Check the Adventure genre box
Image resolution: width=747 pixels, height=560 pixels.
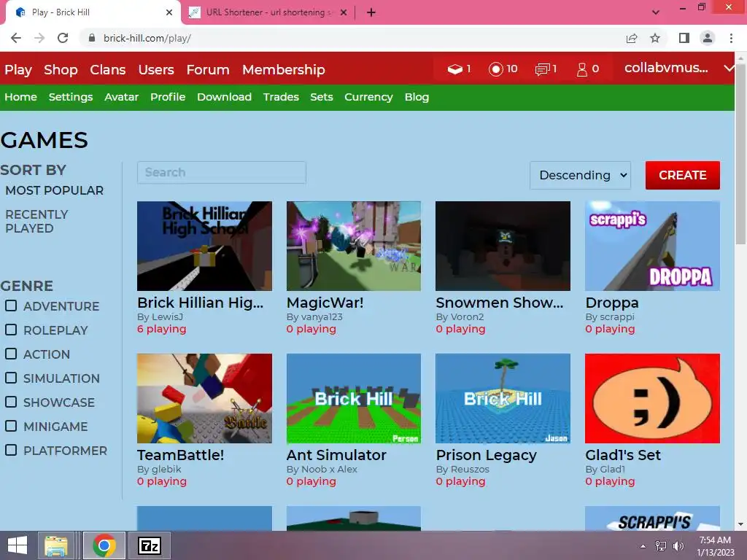11,306
